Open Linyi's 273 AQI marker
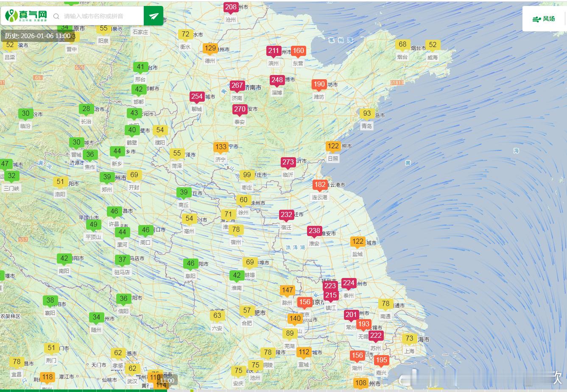 (x=288, y=162)
